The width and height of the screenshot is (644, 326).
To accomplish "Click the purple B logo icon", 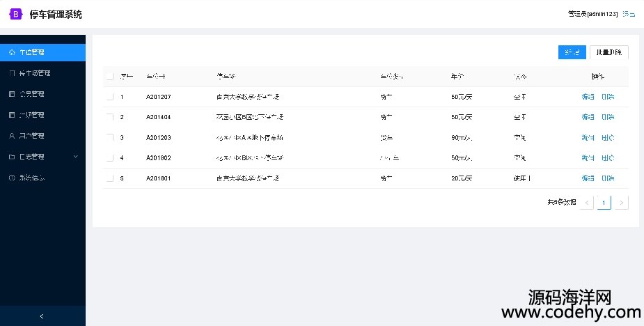I will point(15,14).
